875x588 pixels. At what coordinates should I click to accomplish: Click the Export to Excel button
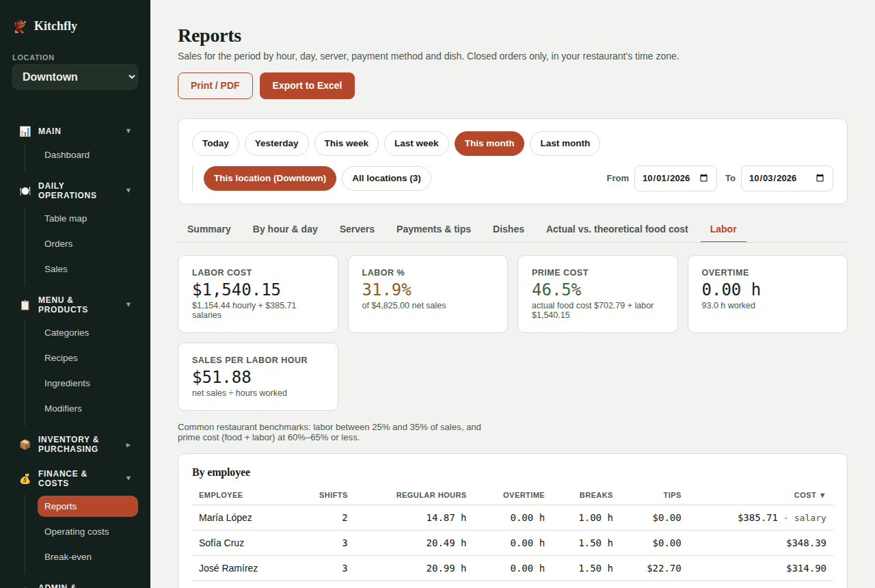(x=307, y=86)
